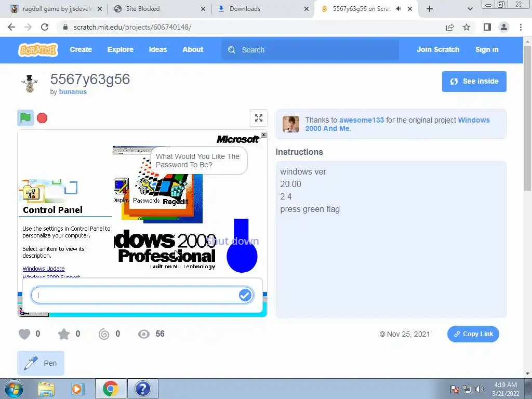Open a new browser tab

tap(430, 9)
